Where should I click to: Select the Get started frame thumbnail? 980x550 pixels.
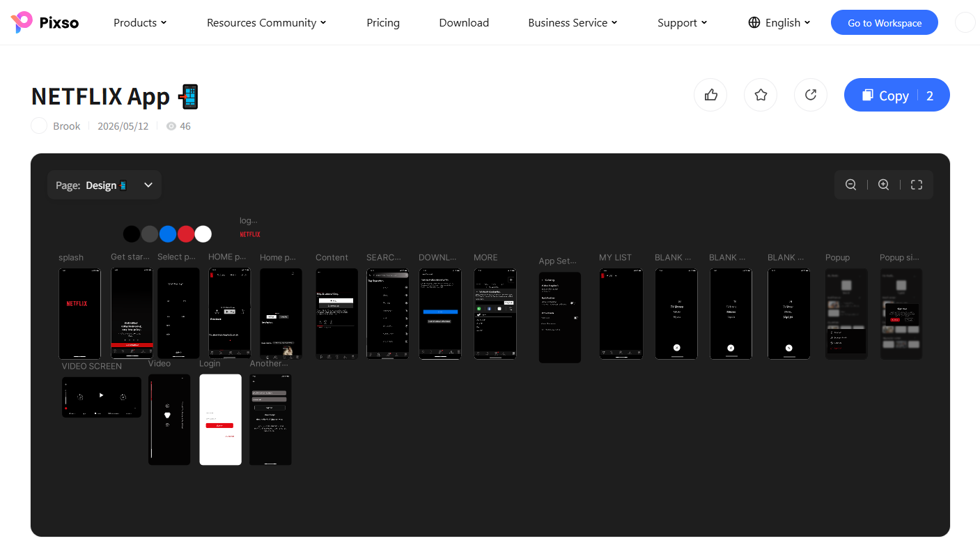[x=132, y=313]
